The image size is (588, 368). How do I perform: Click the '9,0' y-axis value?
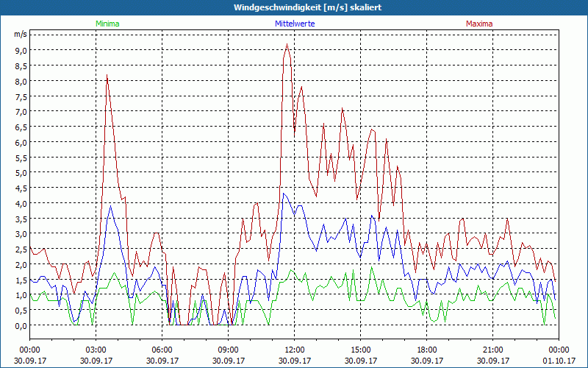pyautogui.click(x=21, y=51)
